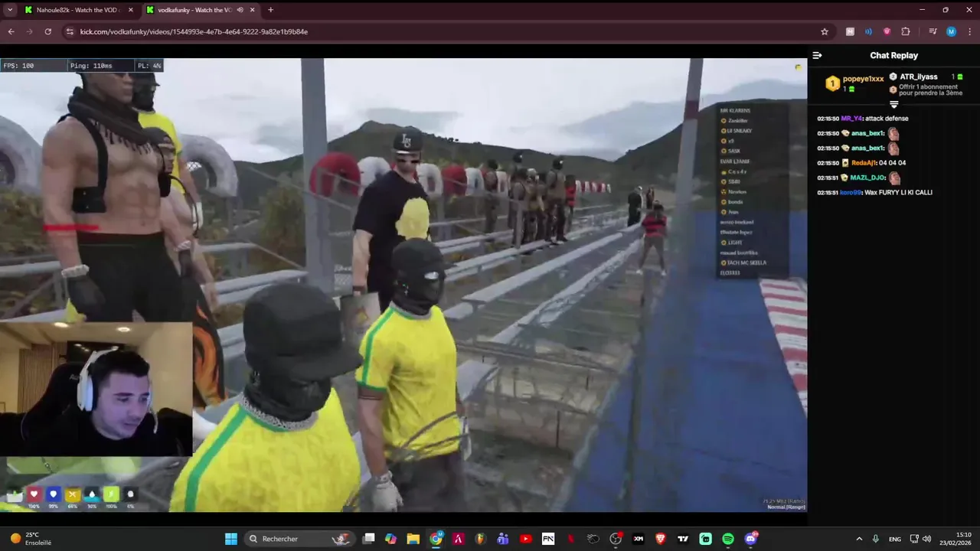Viewport: 980px width, 551px height.
Task: Click chat username MR_Y4
Action: [851, 119]
